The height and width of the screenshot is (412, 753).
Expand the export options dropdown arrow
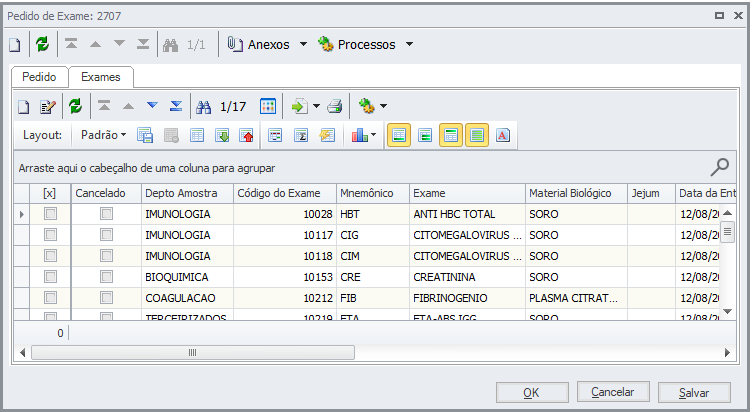coord(316,106)
